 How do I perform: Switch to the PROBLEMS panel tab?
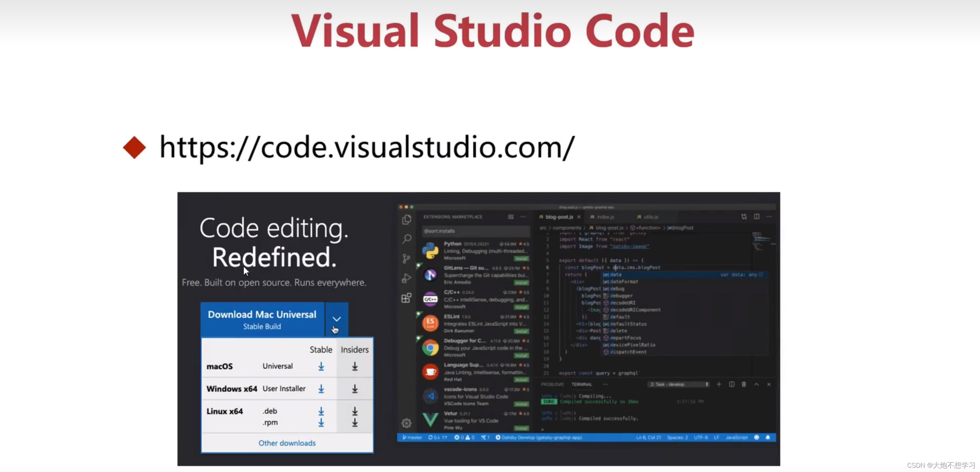coord(552,385)
